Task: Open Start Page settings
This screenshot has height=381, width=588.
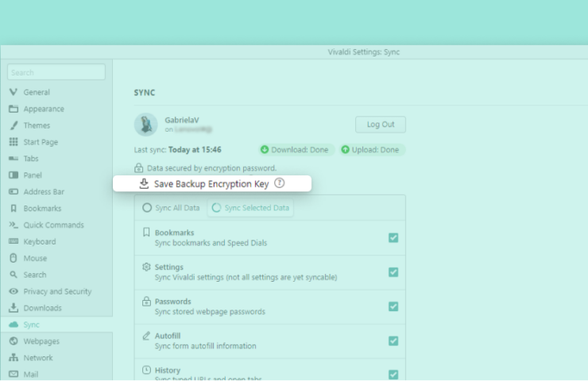Action: click(x=56, y=141)
